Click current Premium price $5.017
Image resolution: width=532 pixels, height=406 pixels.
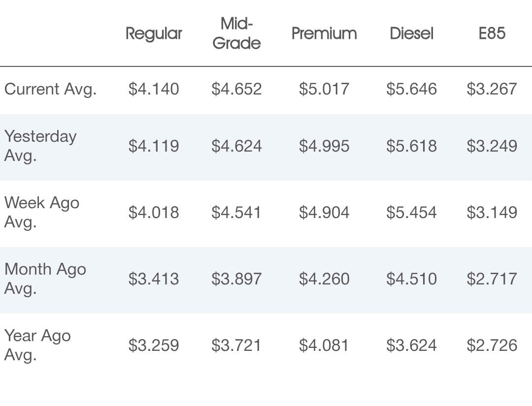(x=324, y=89)
